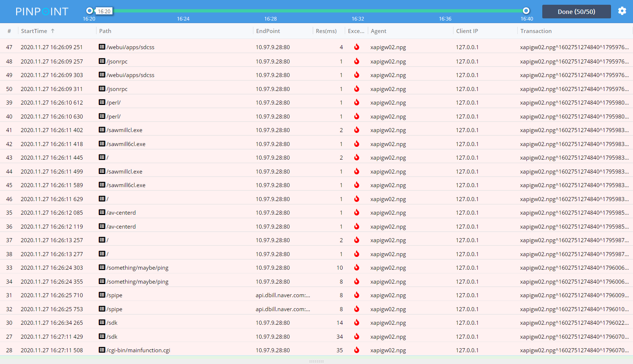The image size is (633, 364).
Task: Select the /jsonrpc path in row 50
Action: click(x=117, y=89)
